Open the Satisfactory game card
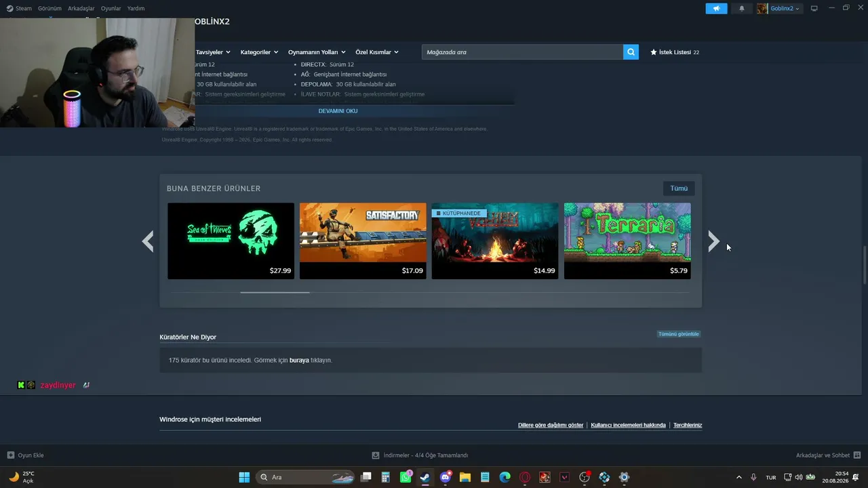868x488 pixels. tap(363, 241)
